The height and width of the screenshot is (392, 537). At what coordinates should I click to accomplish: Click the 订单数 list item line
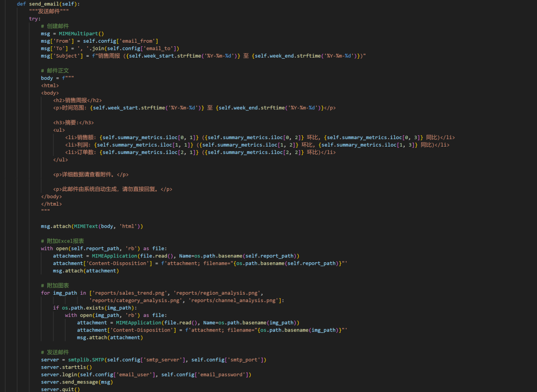(x=200, y=153)
